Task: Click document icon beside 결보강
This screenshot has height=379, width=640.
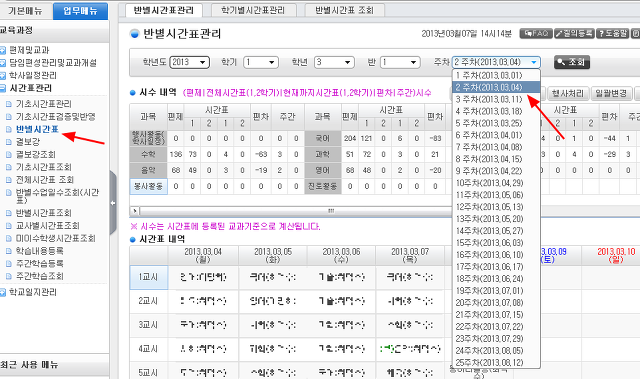Action: pyautogui.click(x=9, y=142)
